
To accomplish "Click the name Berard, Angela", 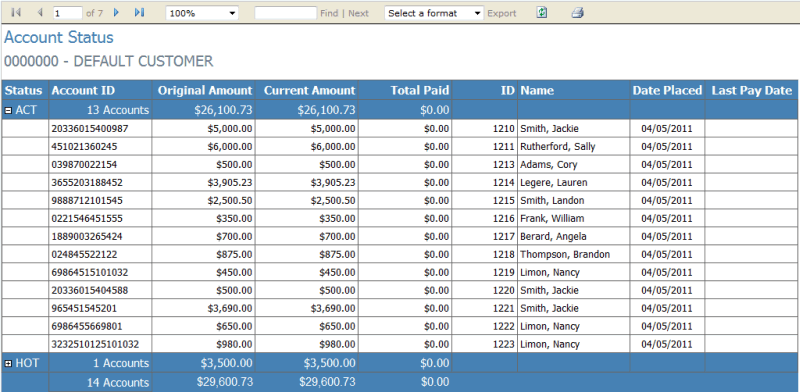I will (553, 236).
